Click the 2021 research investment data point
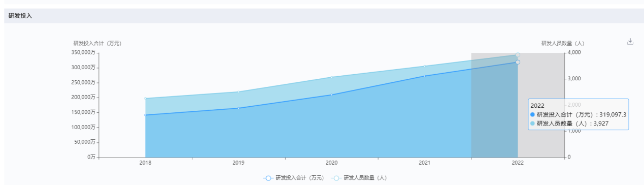 (425, 76)
